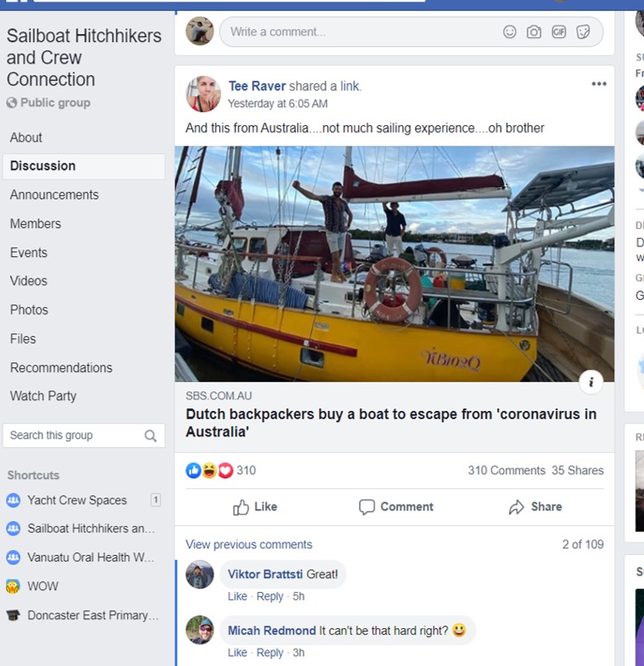Open the group's Photos section
Viewport: 644px width, 666px height.
click(x=29, y=310)
